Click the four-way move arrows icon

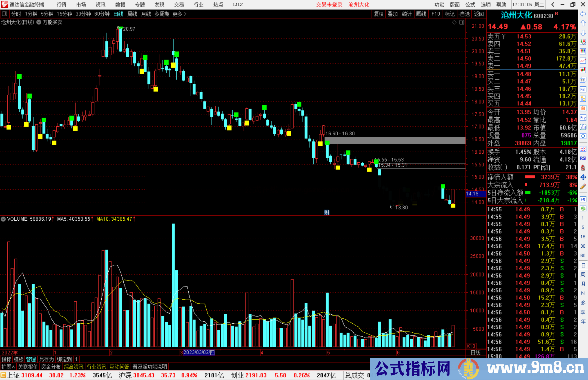(x=583, y=177)
